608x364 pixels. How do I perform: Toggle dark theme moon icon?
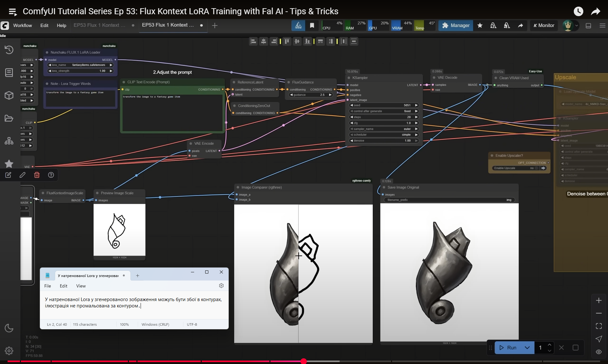[9, 328]
